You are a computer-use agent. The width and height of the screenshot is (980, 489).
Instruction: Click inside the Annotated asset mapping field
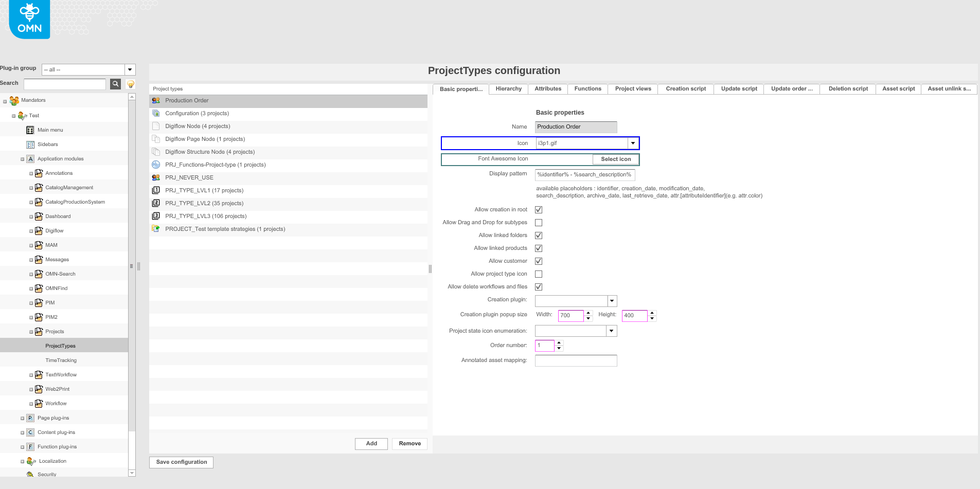pyautogui.click(x=576, y=360)
